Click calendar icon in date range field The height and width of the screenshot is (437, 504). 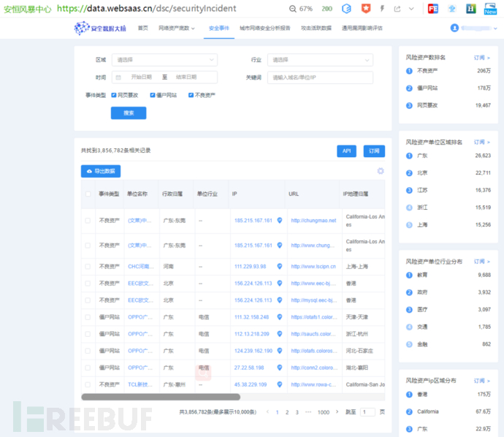point(118,77)
